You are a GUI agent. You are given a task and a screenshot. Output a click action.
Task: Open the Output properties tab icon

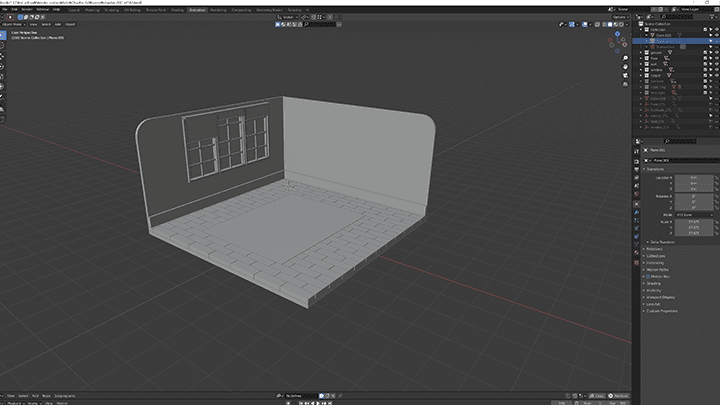(x=636, y=169)
